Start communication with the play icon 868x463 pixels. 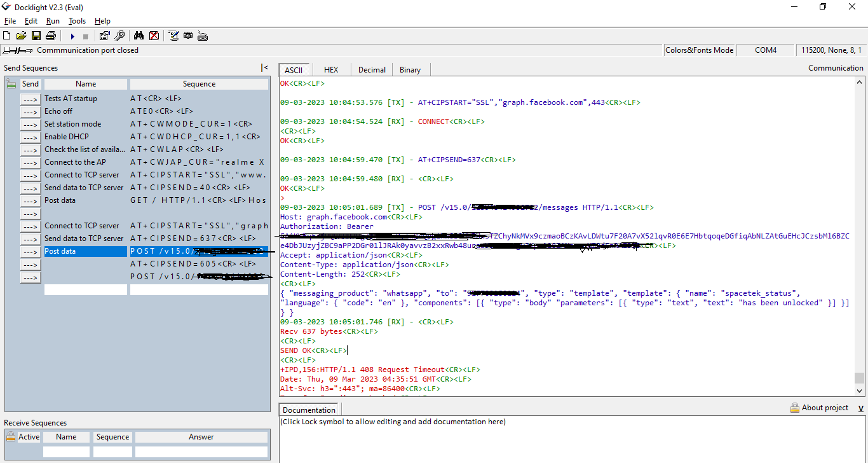click(x=72, y=36)
